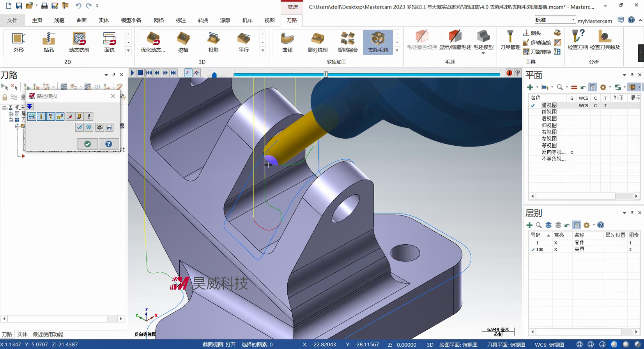This screenshot has height=349, width=644.
Task: Toggle the 俯视图 plane checkmark
Action: (533, 105)
